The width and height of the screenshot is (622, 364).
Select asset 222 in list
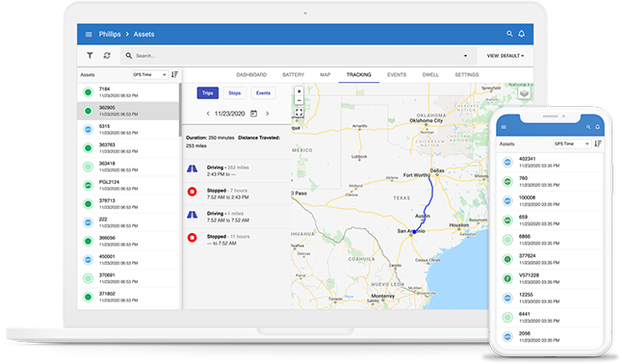click(128, 222)
